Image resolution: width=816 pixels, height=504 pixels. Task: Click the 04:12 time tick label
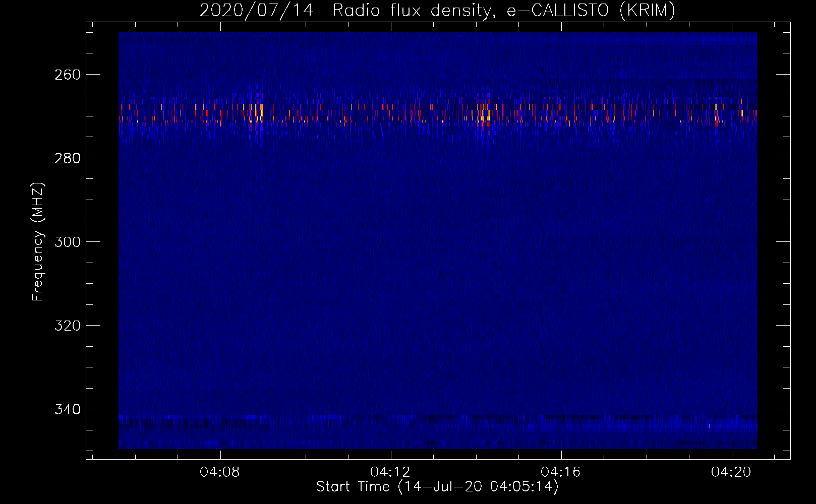(x=390, y=472)
